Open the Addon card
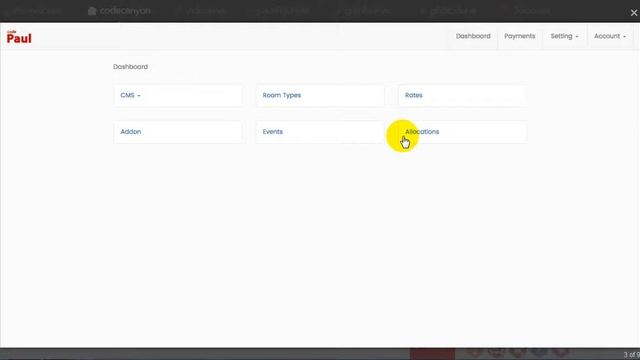The height and width of the screenshot is (360, 640). click(178, 132)
